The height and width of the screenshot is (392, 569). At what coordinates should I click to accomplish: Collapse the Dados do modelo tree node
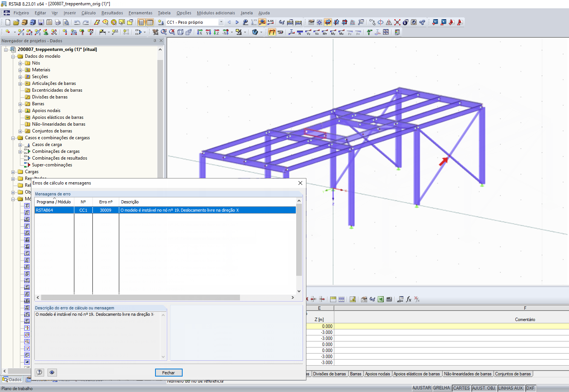13,56
